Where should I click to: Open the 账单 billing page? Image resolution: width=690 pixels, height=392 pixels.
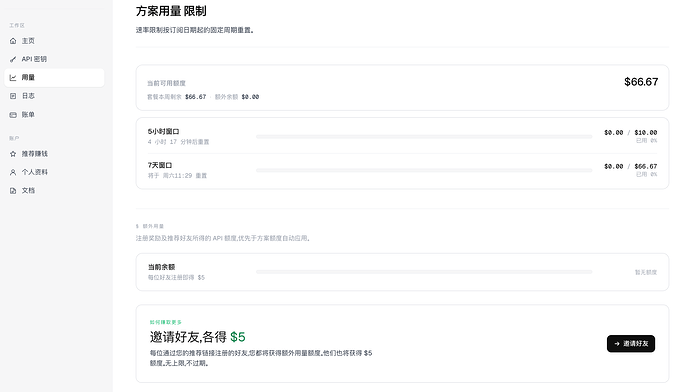(54, 115)
